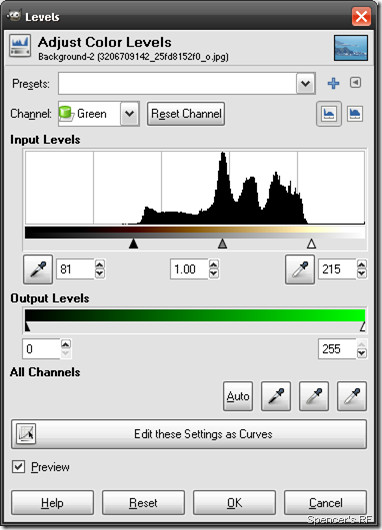Click the image preview thumbnail

coord(351,48)
